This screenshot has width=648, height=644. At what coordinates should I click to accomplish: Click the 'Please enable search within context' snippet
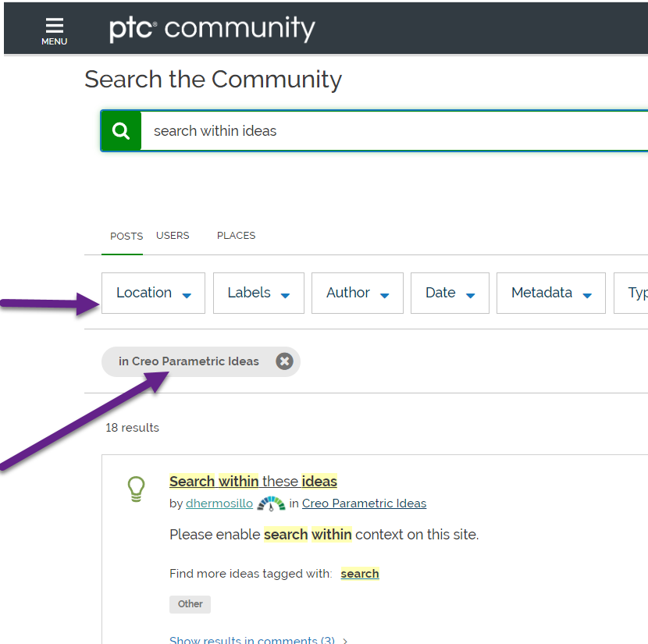324,535
